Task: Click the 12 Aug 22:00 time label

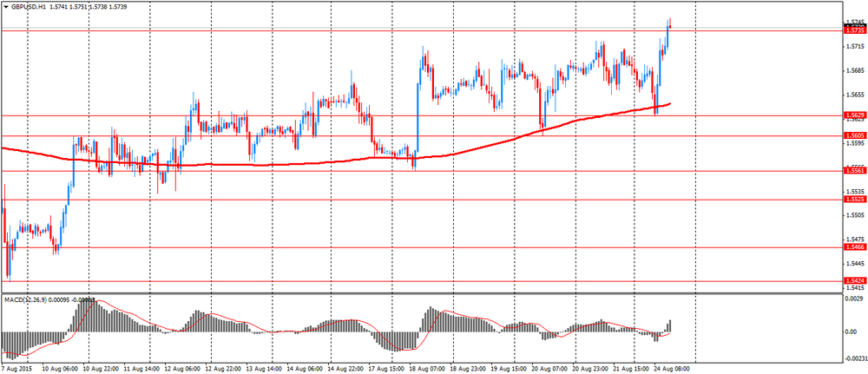Action: tap(222, 368)
